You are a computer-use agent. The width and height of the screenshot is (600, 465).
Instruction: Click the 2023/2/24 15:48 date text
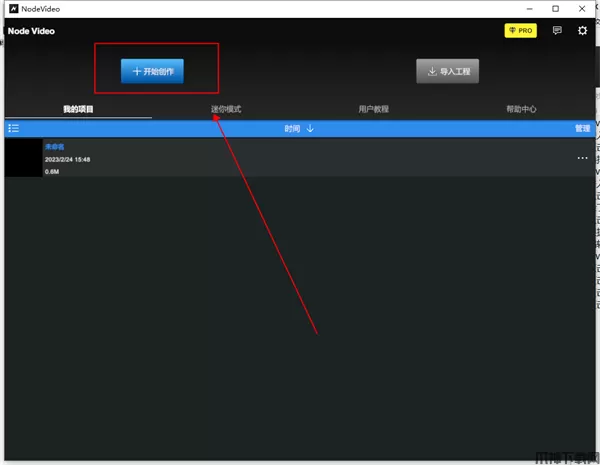coord(67,160)
